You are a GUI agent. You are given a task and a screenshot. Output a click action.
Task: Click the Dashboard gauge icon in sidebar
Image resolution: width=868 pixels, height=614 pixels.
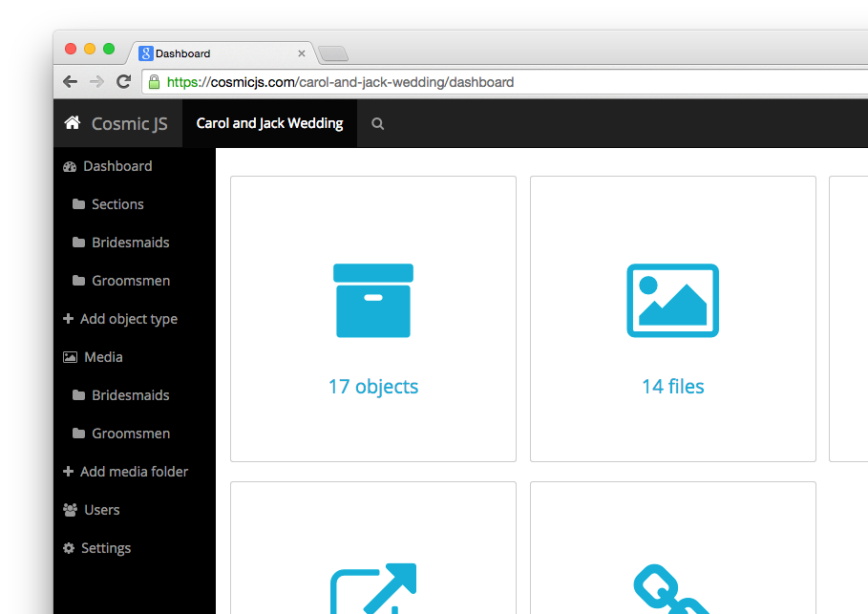tap(70, 167)
